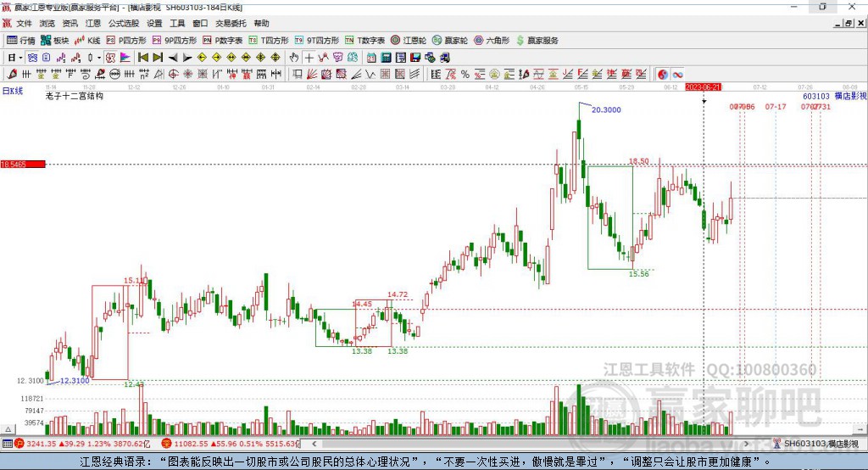Open the 浏览 menu
Image resolution: width=868 pixels, height=470 pixels.
pos(47,23)
